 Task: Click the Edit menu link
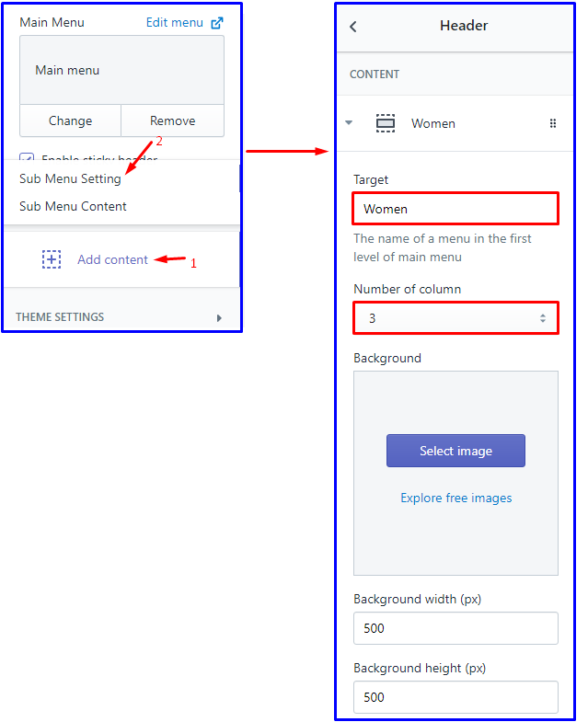tap(175, 22)
